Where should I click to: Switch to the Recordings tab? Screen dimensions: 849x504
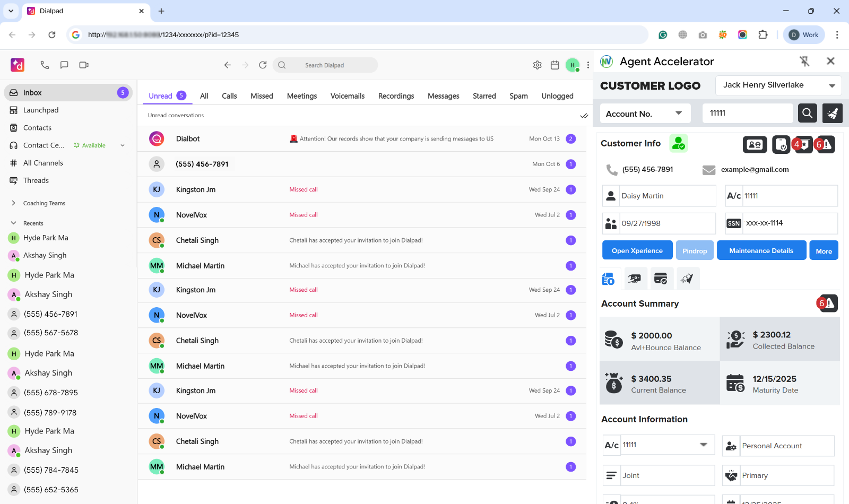tap(396, 96)
